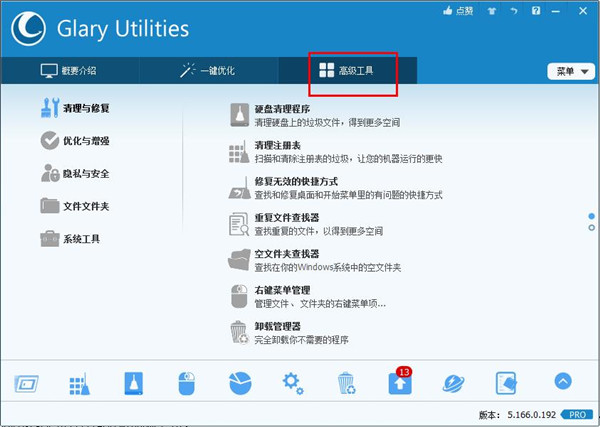This screenshot has width=600, height=427.
Task: Open the gears settings icon in bottom toolbar
Action: click(x=293, y=382)
